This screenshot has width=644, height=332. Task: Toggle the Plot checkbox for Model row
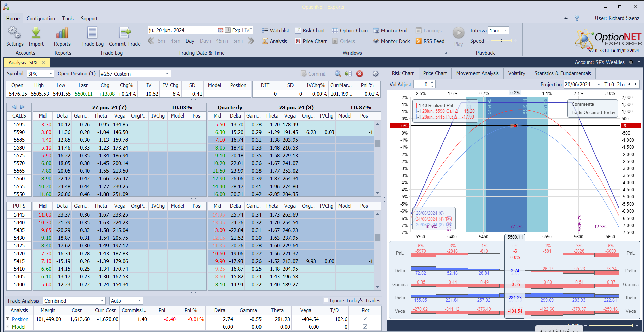click(365, 327)
